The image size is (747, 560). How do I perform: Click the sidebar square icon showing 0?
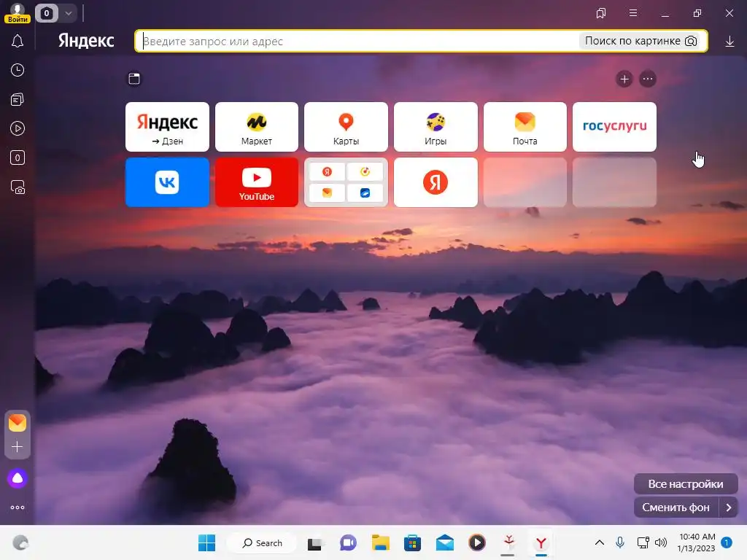(18, 157)
